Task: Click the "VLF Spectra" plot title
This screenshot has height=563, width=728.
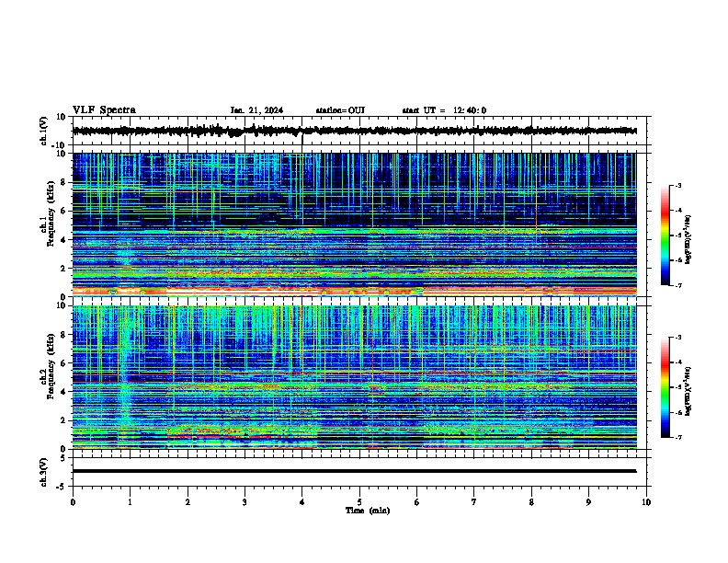Action: (104, 109)
